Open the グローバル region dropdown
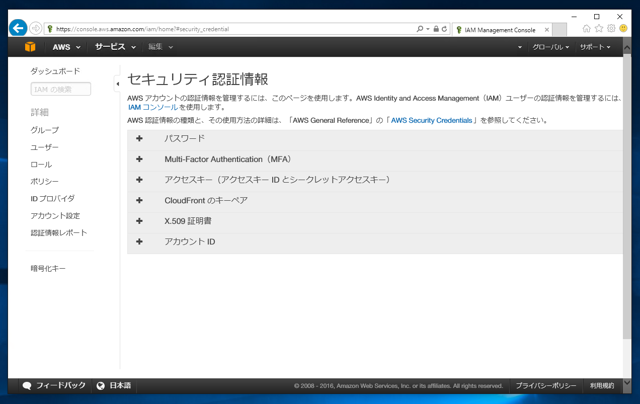640x404 pixels. pyautogui.click(x=551, y=47)
